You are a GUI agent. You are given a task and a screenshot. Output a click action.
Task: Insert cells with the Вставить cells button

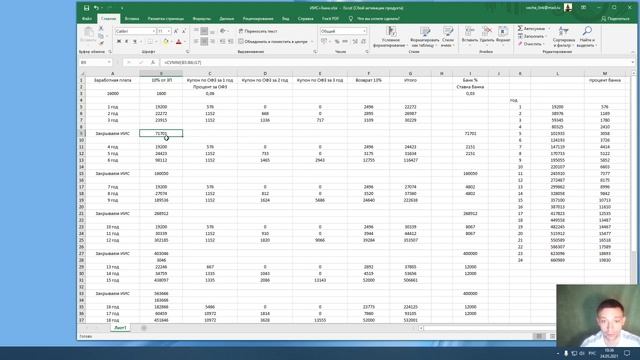(470, 36)
